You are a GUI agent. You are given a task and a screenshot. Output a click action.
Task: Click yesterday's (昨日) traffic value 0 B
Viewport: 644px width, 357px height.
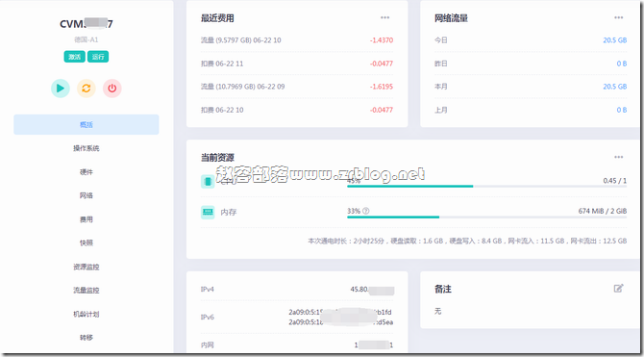621,64
